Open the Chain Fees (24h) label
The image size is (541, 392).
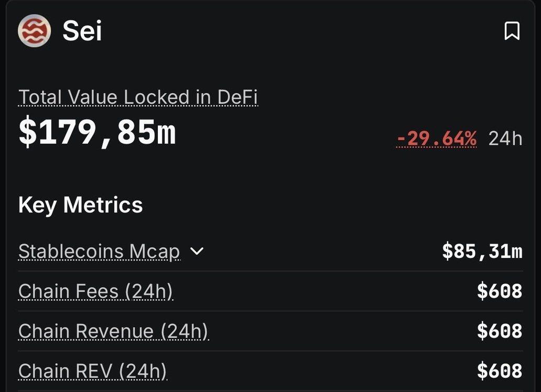(x=95, y=291)
